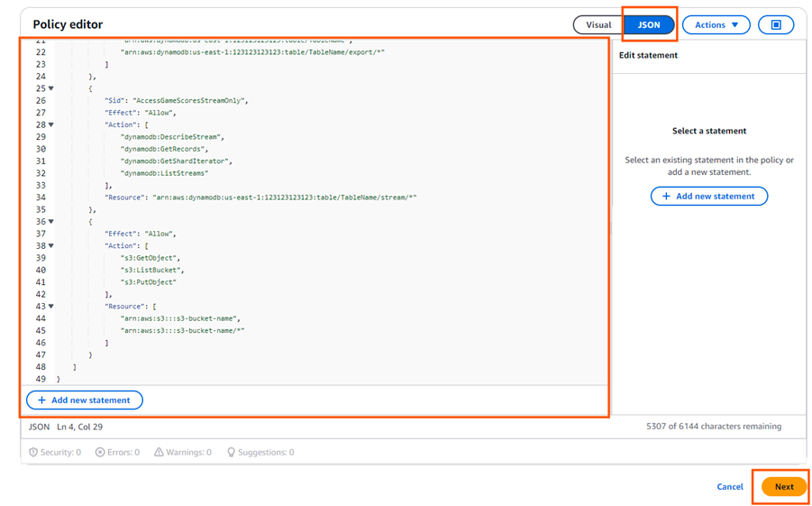Click the TableName/stream/* resource line
The width and height of the screenshot is (812, 506).
[x=261, y=198]
